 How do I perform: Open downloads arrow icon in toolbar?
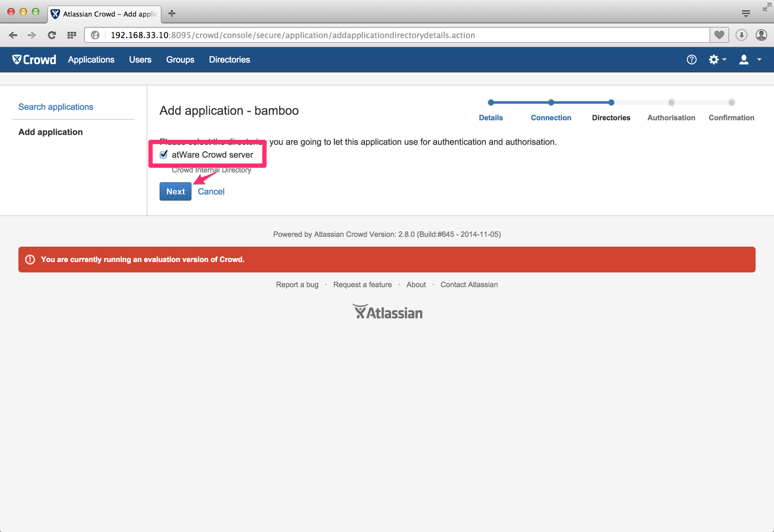pyautogui.click(x=741, y=35)
